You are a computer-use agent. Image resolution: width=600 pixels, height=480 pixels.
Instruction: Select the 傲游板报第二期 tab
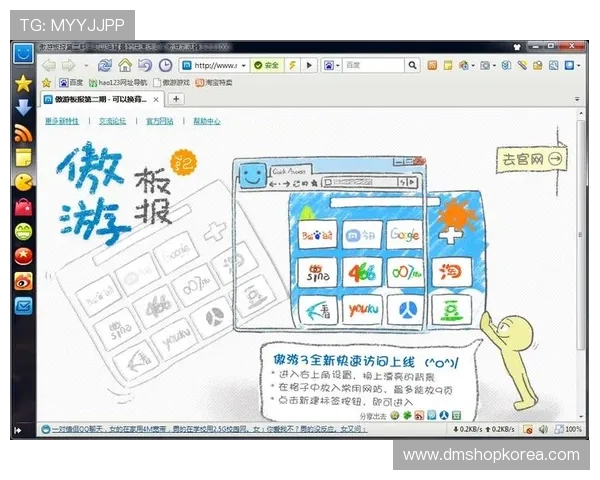click(x=101, y=100)
